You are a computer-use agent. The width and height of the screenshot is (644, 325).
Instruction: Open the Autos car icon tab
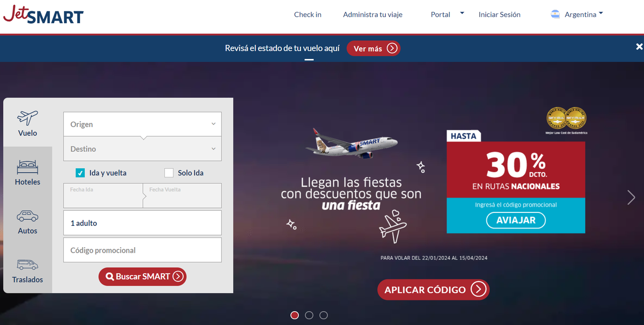pyautogui.click(x=27, y=220)
